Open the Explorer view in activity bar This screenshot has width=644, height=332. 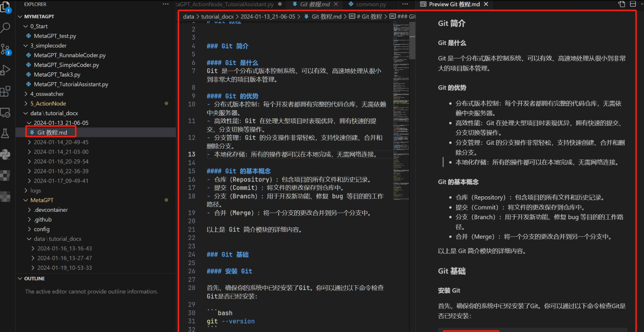point(5,7)
